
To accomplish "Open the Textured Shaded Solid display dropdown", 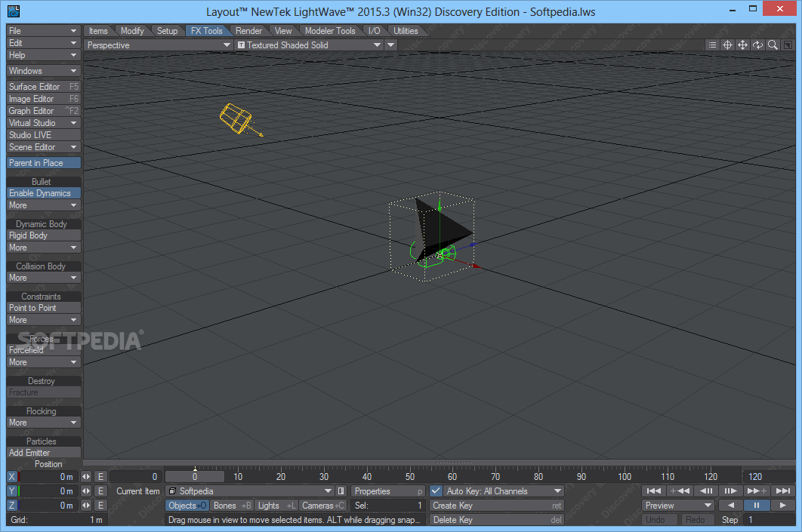I will [309, 45].
